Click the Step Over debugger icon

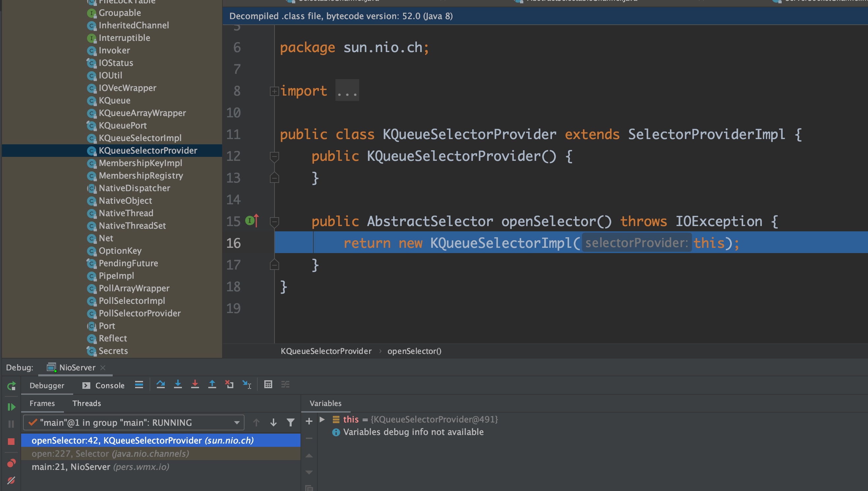point(160,385)
